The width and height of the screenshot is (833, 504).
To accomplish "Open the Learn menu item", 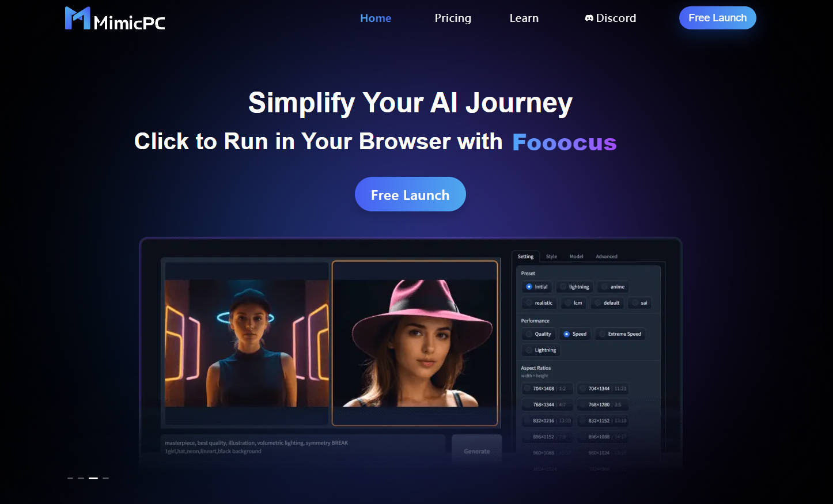I will [x=524, y=18].
